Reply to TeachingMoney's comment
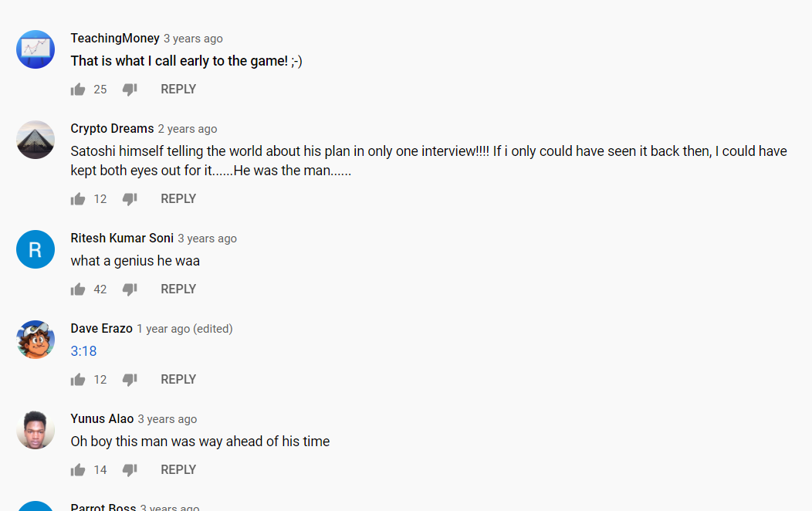This screenshot has height=511, width=812. click(178, 89)
